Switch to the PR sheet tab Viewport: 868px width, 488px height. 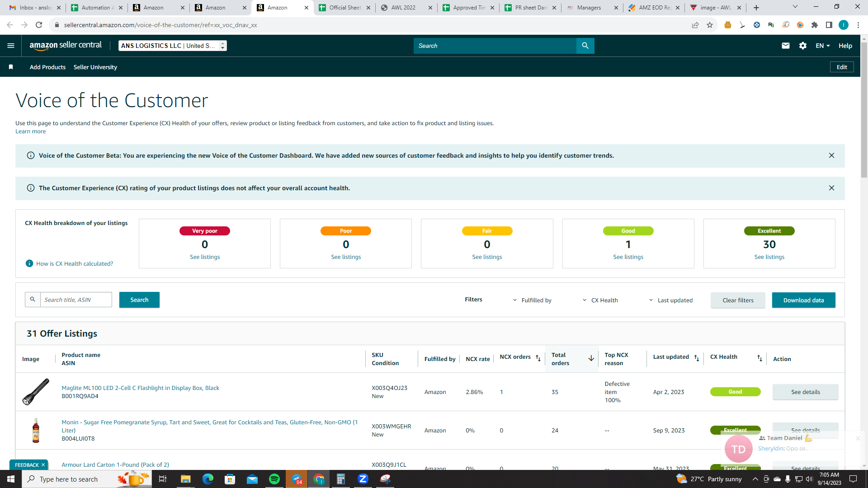(x=530, y=8)
